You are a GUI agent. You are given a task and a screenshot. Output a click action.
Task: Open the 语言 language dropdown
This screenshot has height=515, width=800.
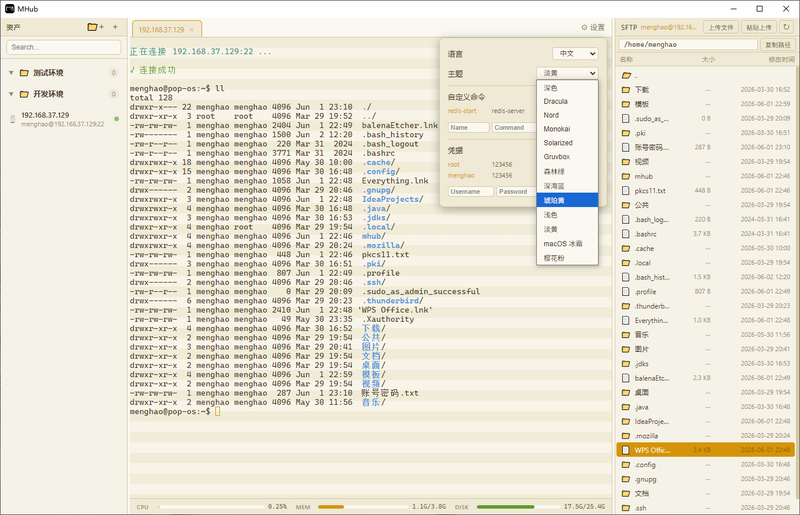click(575, 54)
